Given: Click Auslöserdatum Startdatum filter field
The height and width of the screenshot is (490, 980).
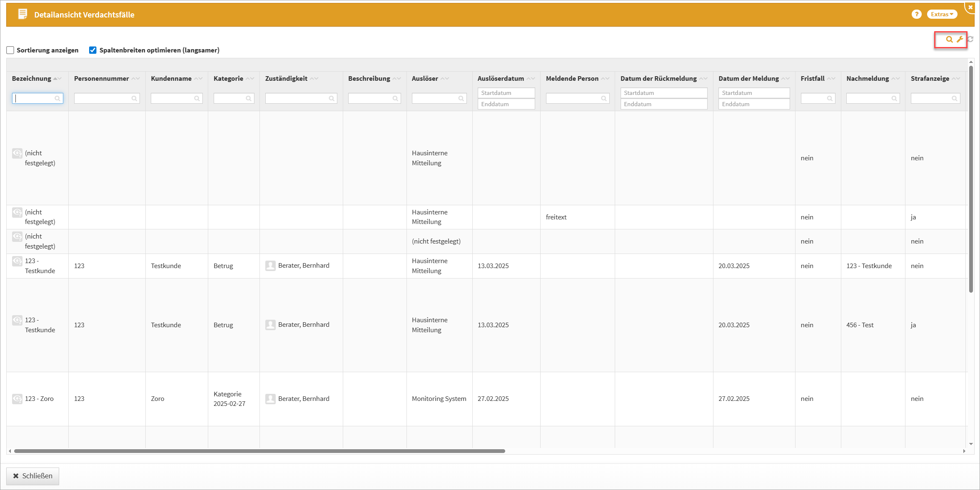Looking at the screenshot, I should pos(506,93).
